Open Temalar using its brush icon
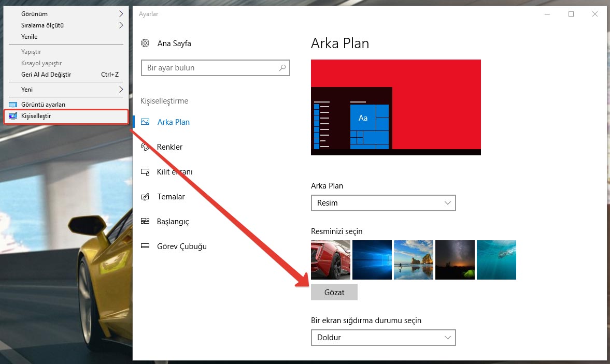The height and width of the screenshot is (364, 610). click(x=146, y=197)
